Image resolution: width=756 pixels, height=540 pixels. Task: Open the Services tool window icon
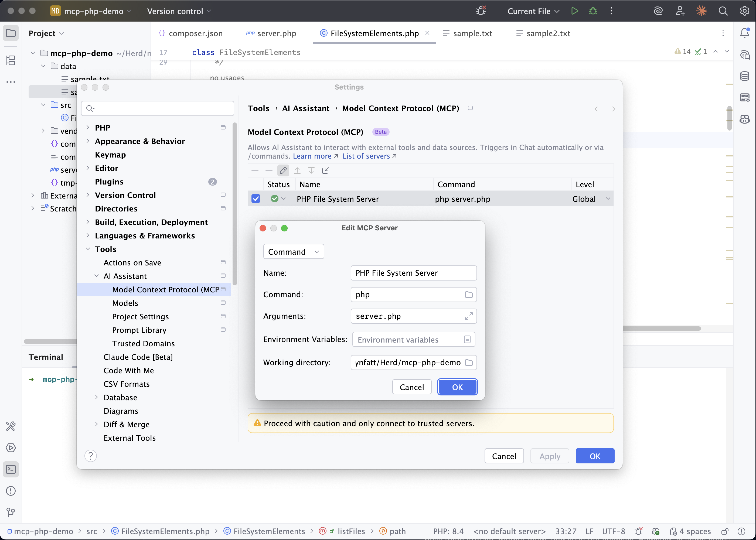point(11,447)
